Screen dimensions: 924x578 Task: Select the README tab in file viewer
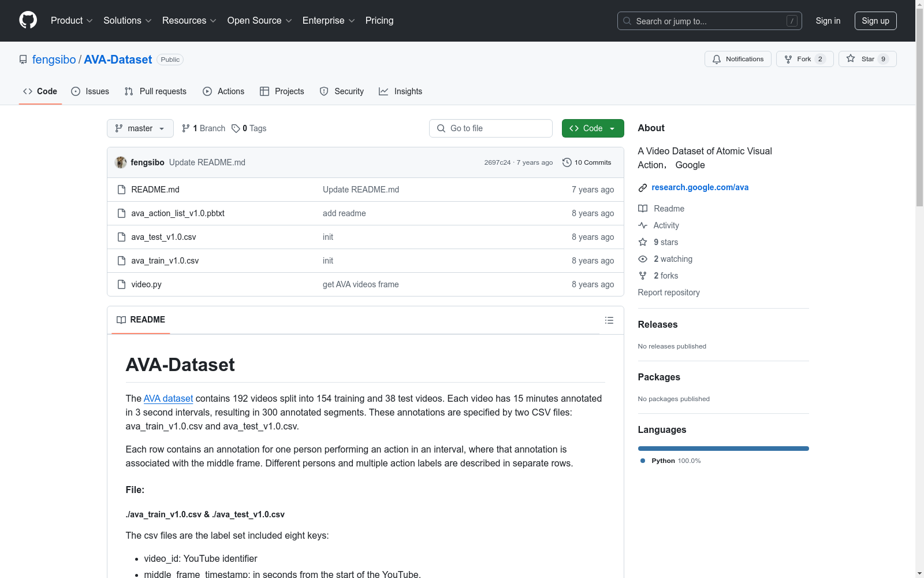coord(141,320)
